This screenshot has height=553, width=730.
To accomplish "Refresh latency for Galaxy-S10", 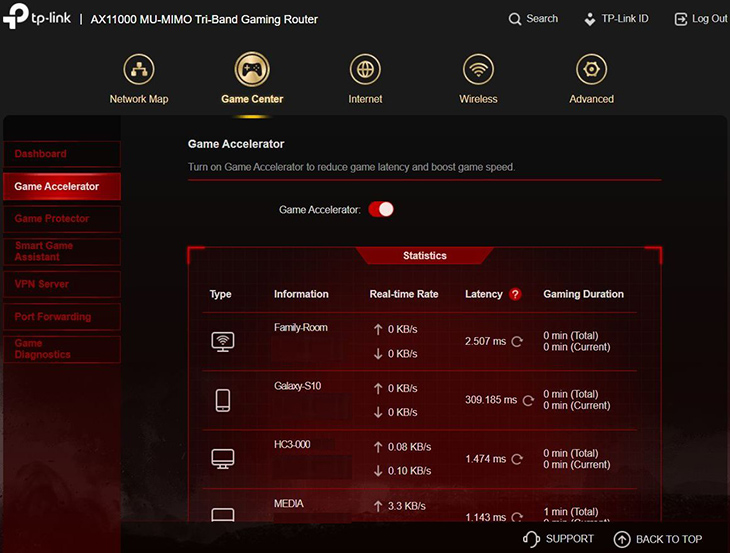I will [x=528, y=400].
